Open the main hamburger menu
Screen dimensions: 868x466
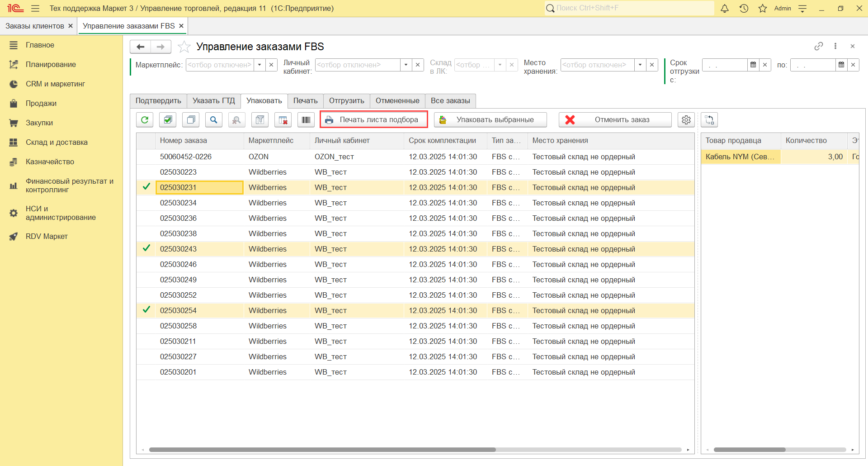pyautogui.click(x=35, y=8)
